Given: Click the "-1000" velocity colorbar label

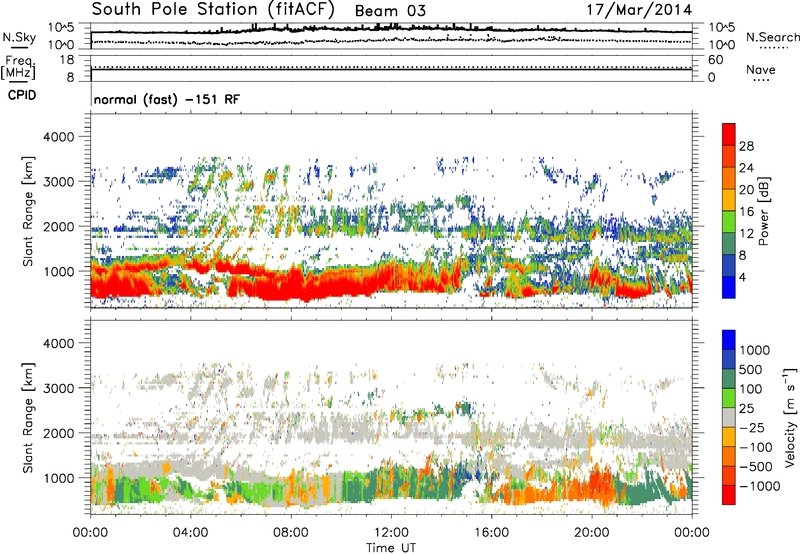Looking at the screenshot, I should pyautogui.click(x=759, y=486).
